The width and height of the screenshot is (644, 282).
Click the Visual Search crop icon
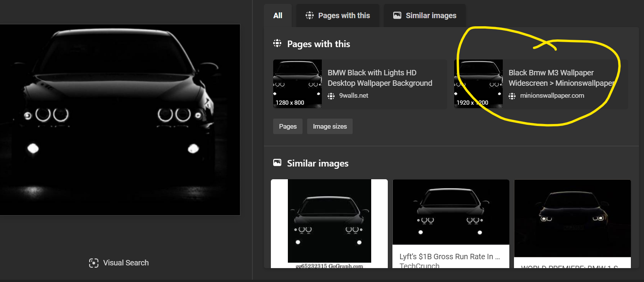click(x=93, y=263)
